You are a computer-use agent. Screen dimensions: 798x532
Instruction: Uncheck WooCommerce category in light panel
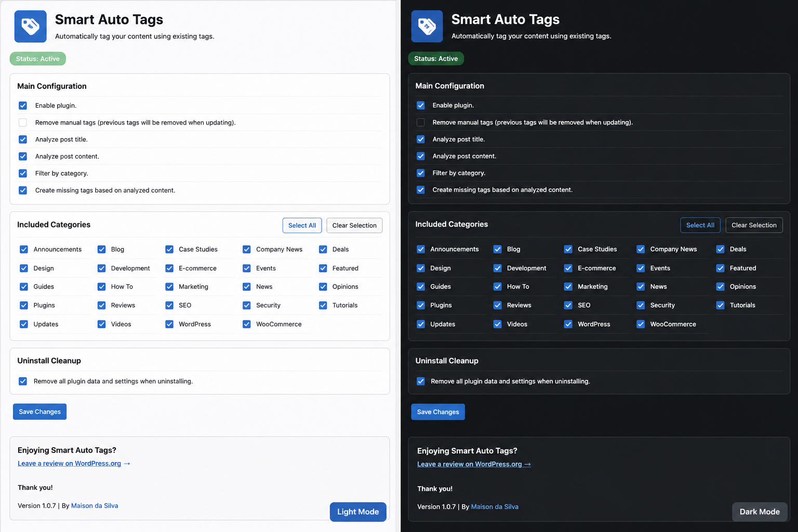247,324
